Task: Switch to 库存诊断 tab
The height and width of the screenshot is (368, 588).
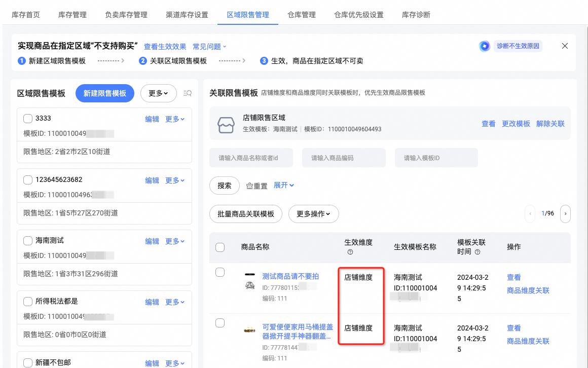Action: (x=416, y=15)
